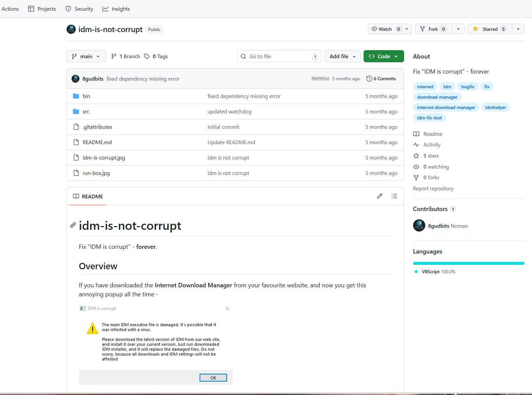
Task: Click the contributor avatar for 8gudbits
Action: click(x=419, y=225)
